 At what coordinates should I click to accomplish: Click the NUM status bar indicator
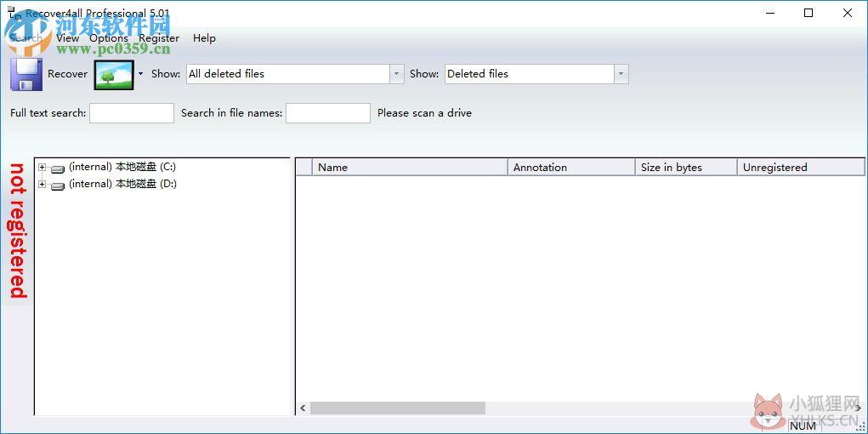(x=803, y=426)
